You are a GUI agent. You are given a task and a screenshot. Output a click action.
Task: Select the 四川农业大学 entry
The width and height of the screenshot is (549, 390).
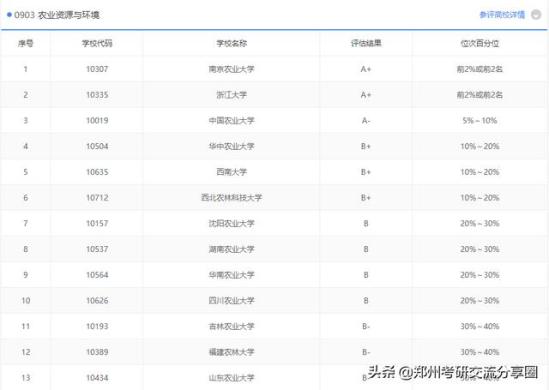point(231,300)
